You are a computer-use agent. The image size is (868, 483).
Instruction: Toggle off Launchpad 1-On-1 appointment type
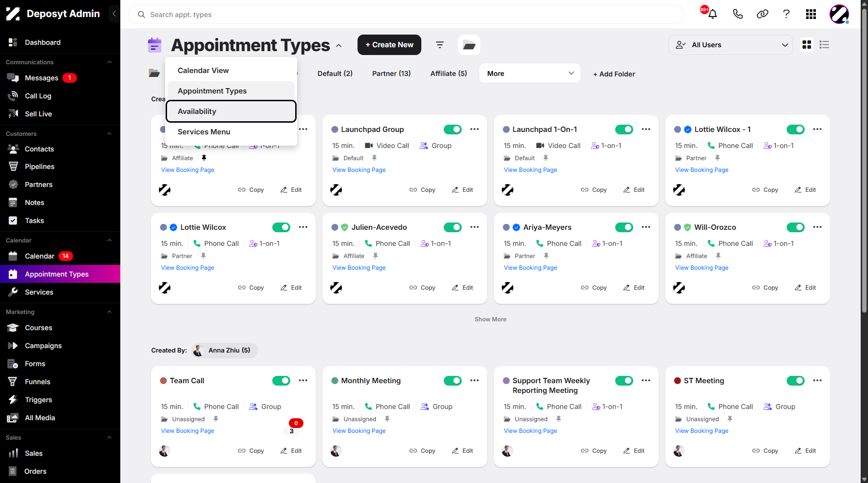click(624, 130)
